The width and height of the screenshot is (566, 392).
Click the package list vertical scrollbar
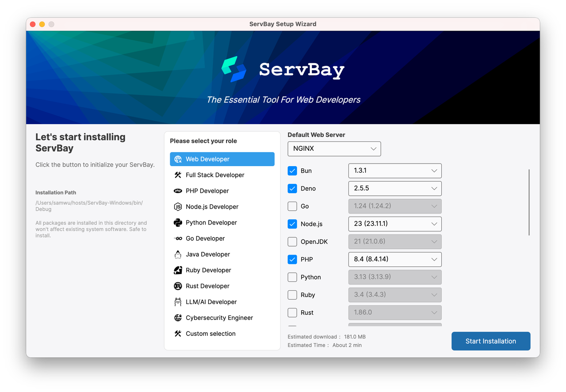[529, 202]
